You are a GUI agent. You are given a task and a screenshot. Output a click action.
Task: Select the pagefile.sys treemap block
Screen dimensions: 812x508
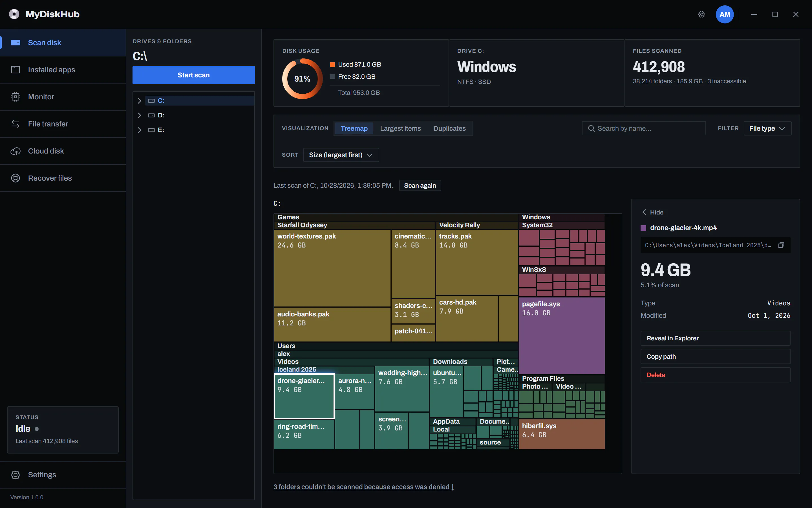[x=562, y=336]
